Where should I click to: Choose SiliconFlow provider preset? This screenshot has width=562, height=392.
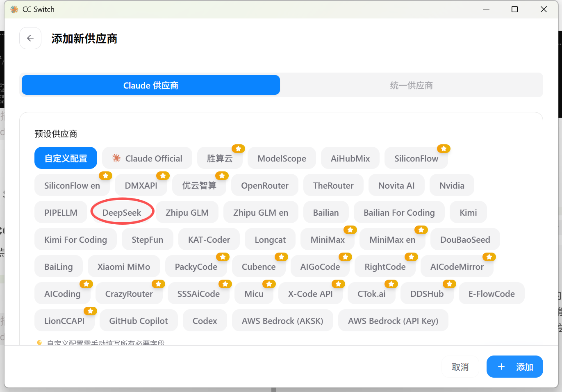click(416, 158)
